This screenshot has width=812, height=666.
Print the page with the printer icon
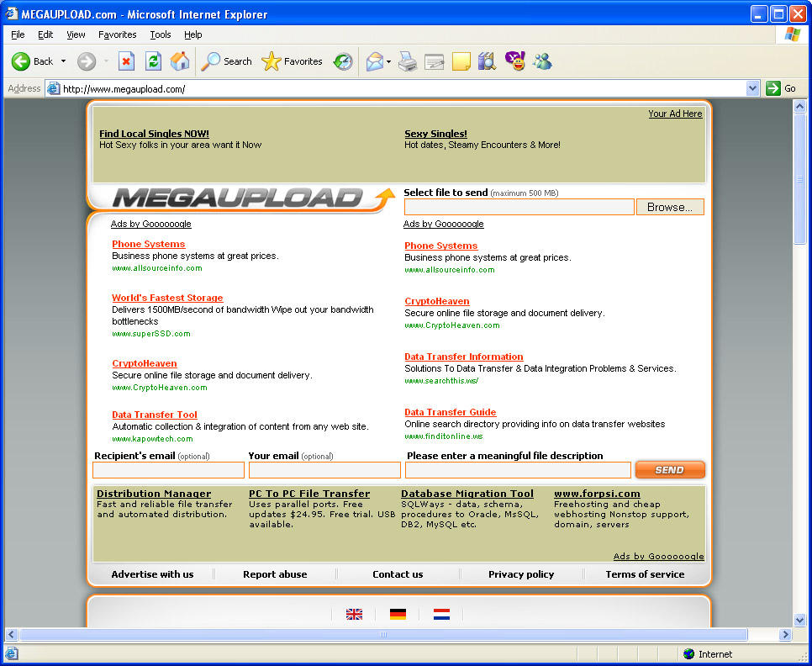pos(408,61)
